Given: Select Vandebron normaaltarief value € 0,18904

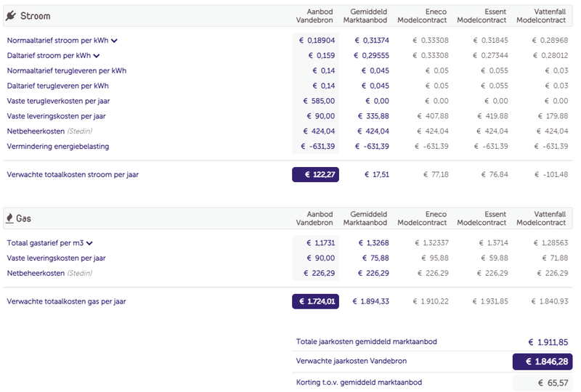Looking at the screenshot, I should (x=317, y=41).
